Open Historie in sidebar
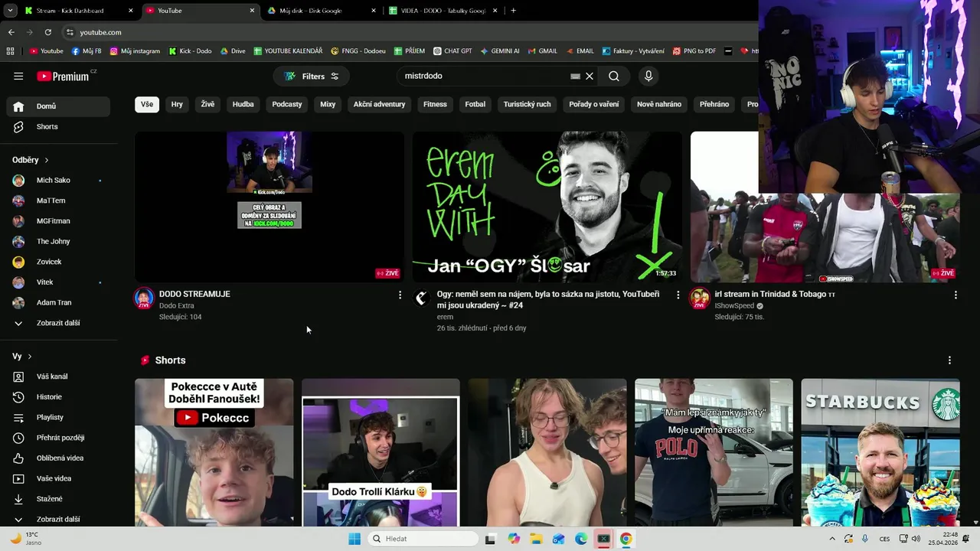Screen dimensions: 980x551 [58, 396]
